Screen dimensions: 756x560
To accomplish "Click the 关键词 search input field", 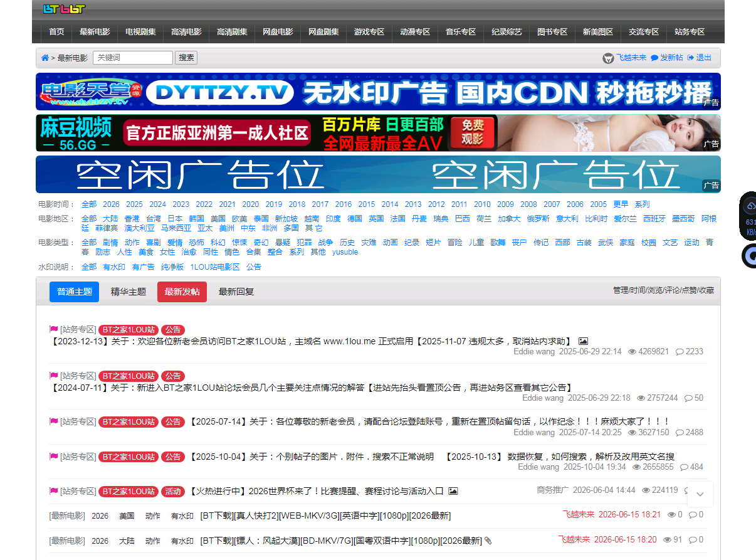I will point(133,58).
